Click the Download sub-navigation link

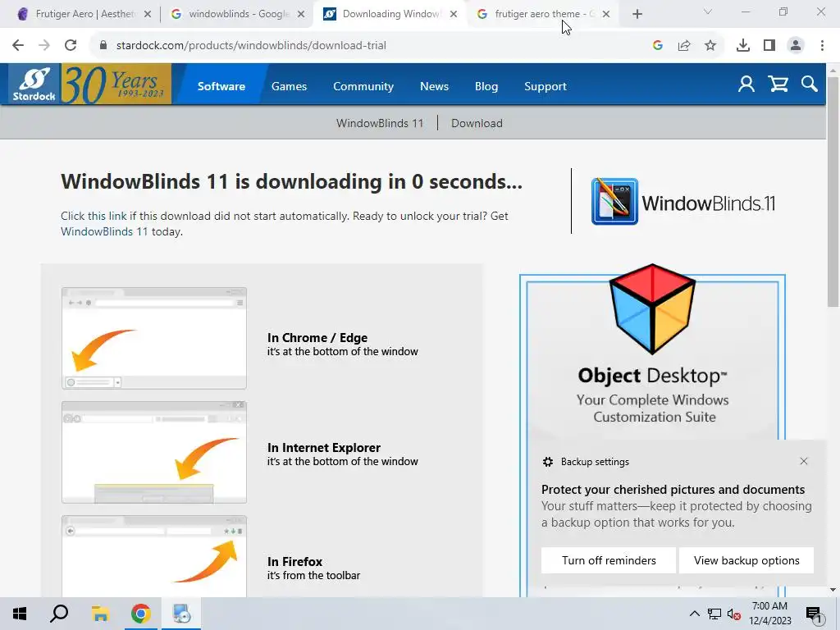(x=477, y=123)
